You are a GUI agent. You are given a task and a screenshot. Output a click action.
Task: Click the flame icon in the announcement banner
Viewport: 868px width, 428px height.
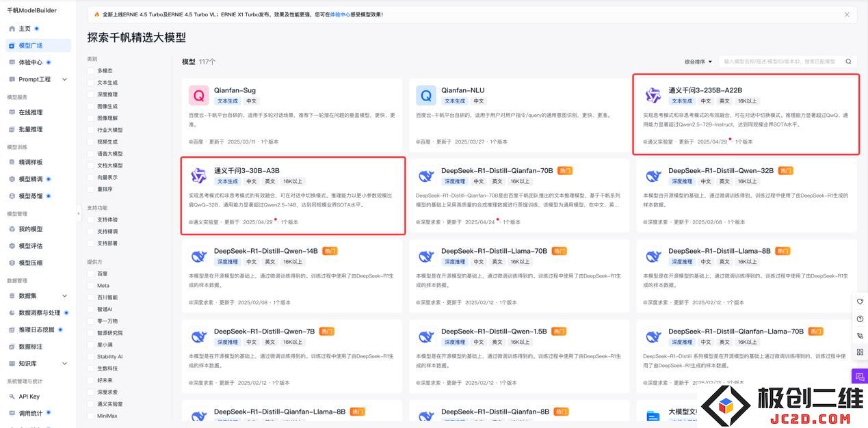(98, 14)
